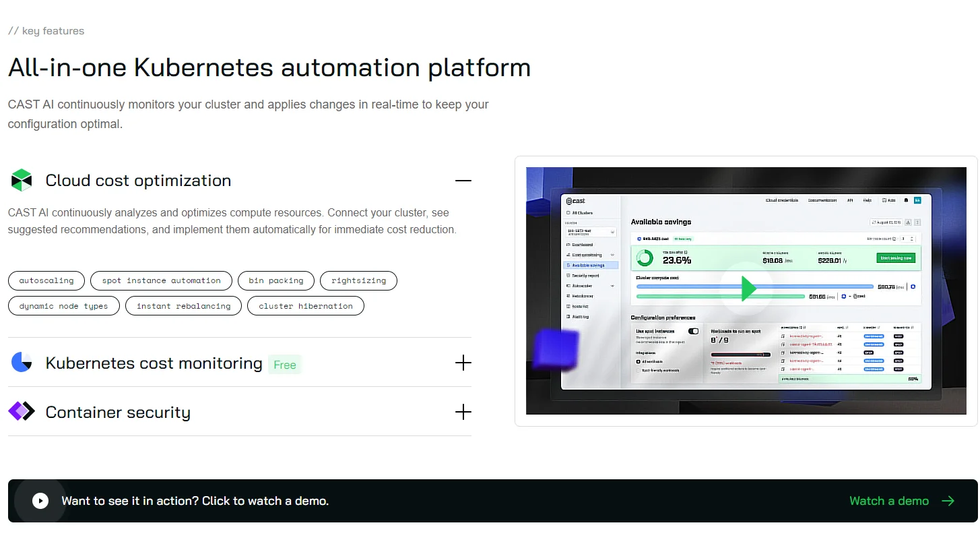The width and height of the screenshot is (980, 546).
Task: Click 'Want to see it in action?' banner text
Action: [195, 501]
